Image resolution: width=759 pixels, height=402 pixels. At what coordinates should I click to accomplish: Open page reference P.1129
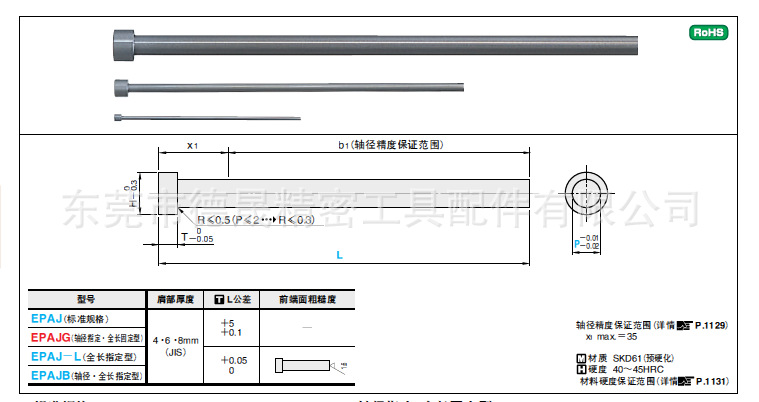pyautogui.click(x=711, y=325)
